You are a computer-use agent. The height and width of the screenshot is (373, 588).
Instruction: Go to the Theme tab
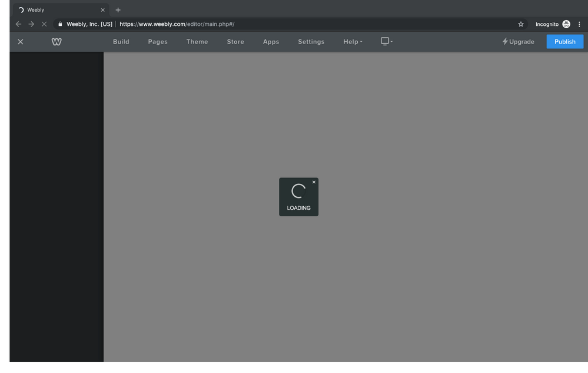coord(197,42)
